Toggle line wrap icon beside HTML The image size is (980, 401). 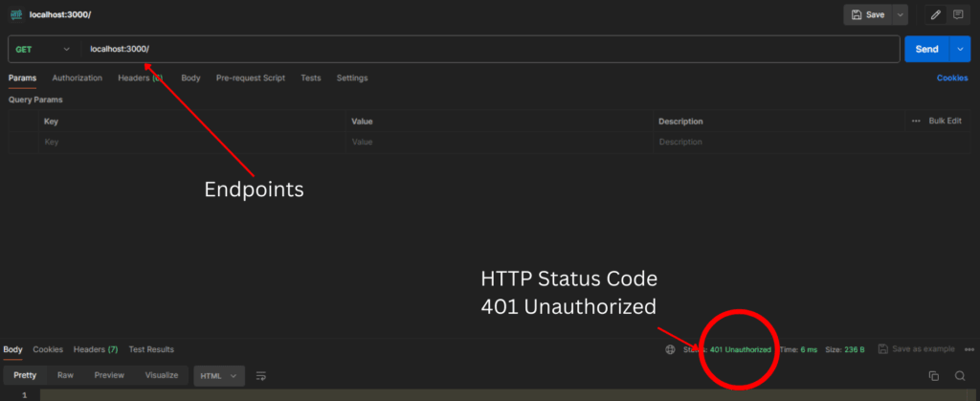pos(260,376)
